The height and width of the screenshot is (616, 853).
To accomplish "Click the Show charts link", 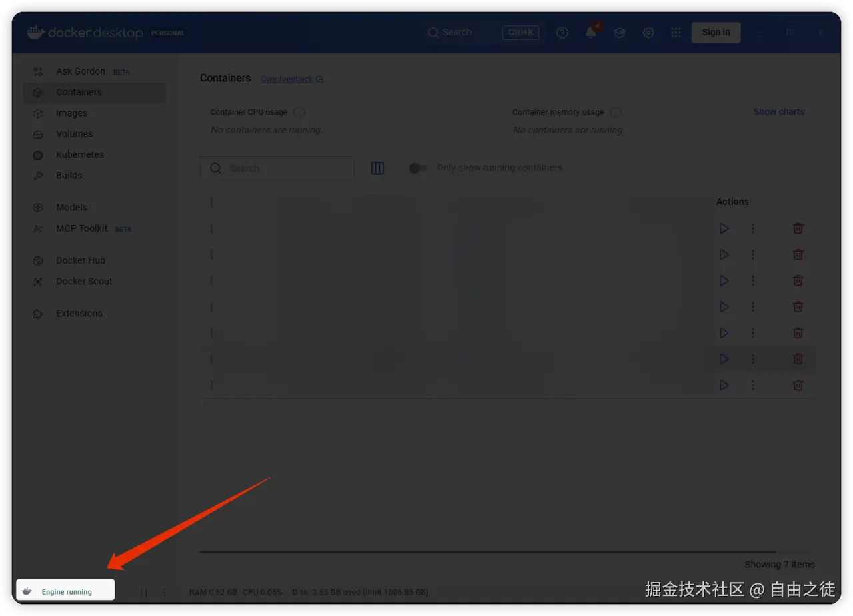I will tap(779, 112).
